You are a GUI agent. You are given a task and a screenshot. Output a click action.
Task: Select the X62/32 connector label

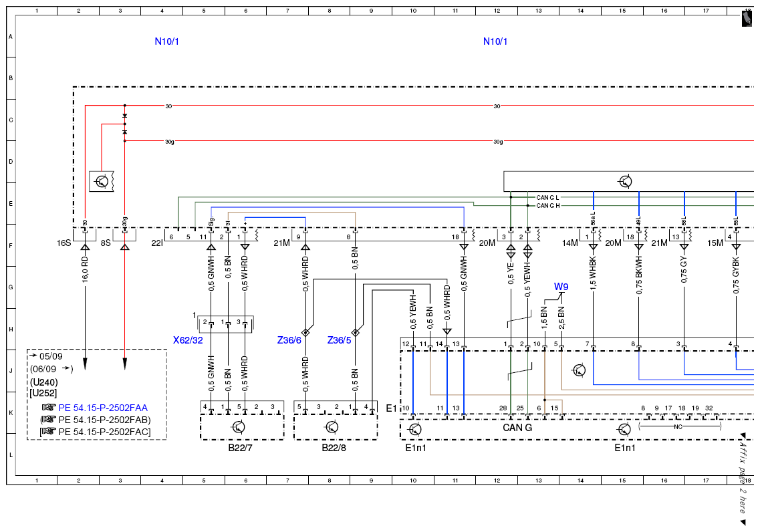tap(188, 340)
